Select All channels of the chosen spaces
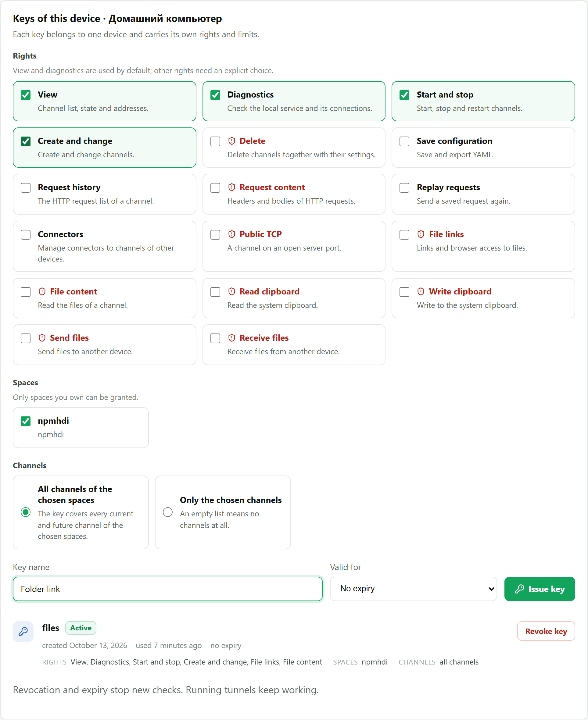The width and height of the screenshot is (588, 720). click(26, 512)
